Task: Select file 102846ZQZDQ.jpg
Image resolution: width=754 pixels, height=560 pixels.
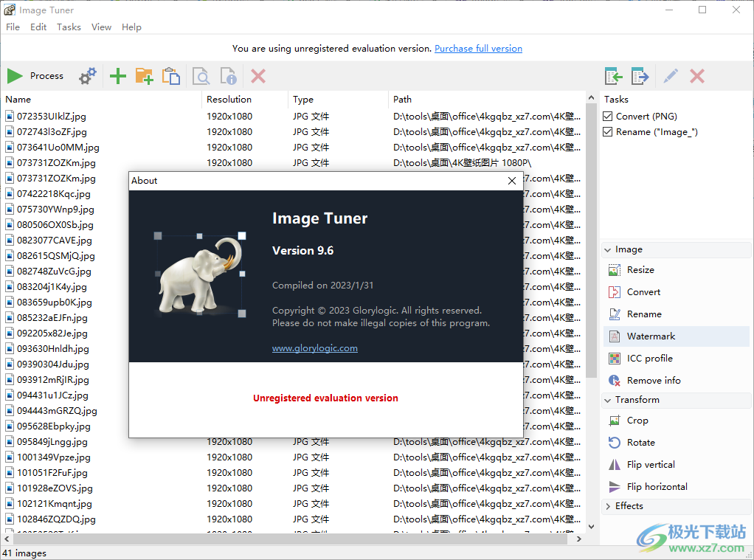Action: point(56,519)
